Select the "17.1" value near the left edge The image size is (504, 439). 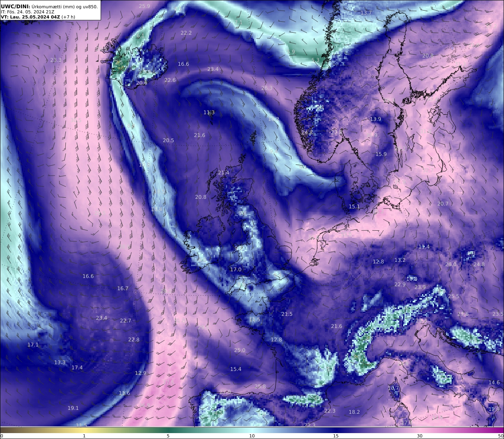point(33,345)
